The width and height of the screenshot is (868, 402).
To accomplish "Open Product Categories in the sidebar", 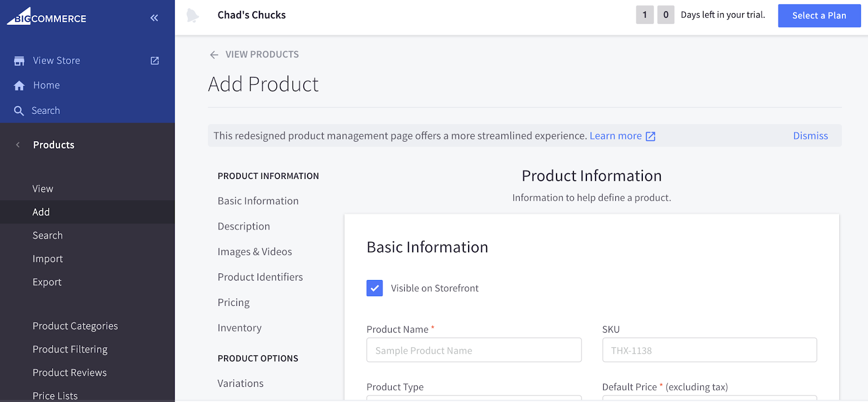I will pyautogui.click(x=75, y=326).
